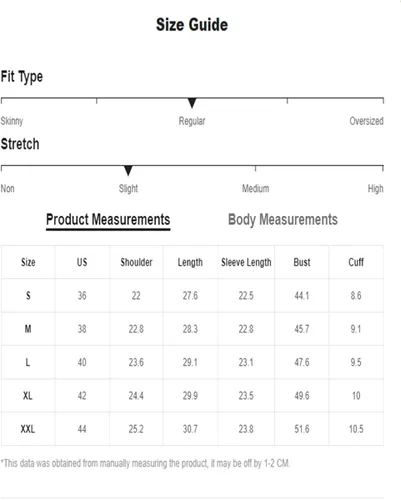Click the Skinny label on Fit Type scale
The width and height of the screenshot is (401, 500).
[12, 121]
